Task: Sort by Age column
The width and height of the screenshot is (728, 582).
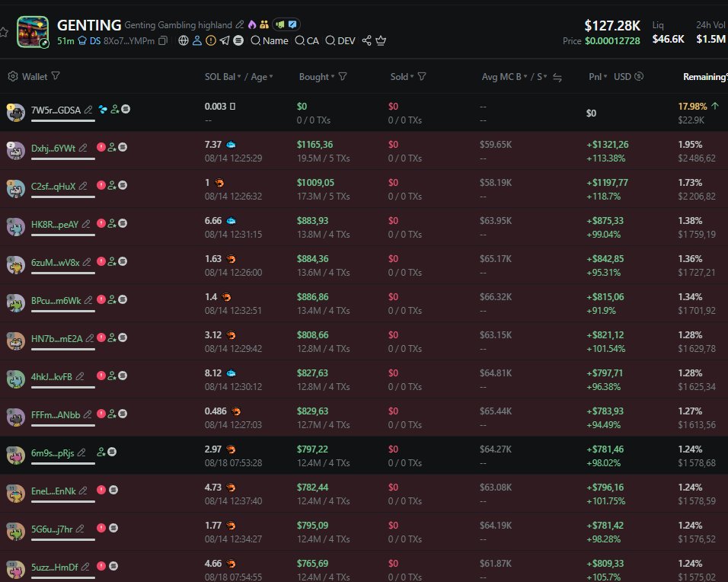Action: [x=262, y=77]
